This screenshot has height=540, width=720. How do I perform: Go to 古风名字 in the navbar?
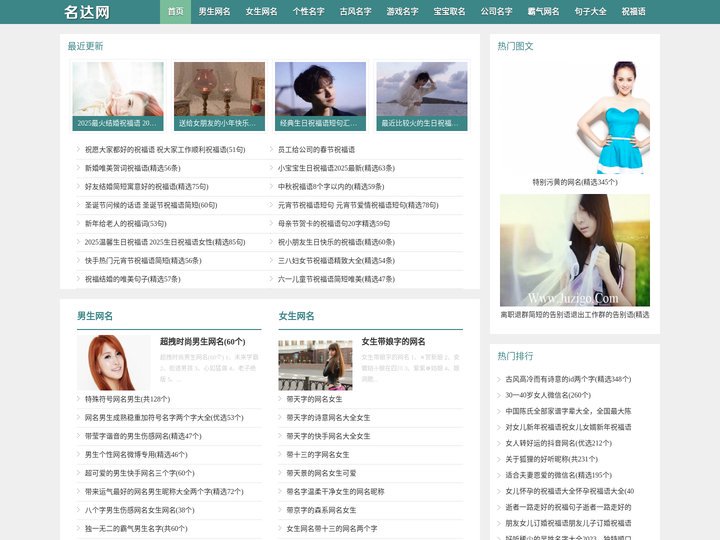coord(355,11)
